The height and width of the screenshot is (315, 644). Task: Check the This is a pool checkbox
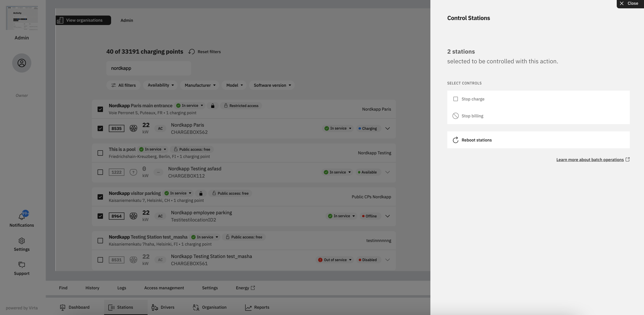pos(100,153)
